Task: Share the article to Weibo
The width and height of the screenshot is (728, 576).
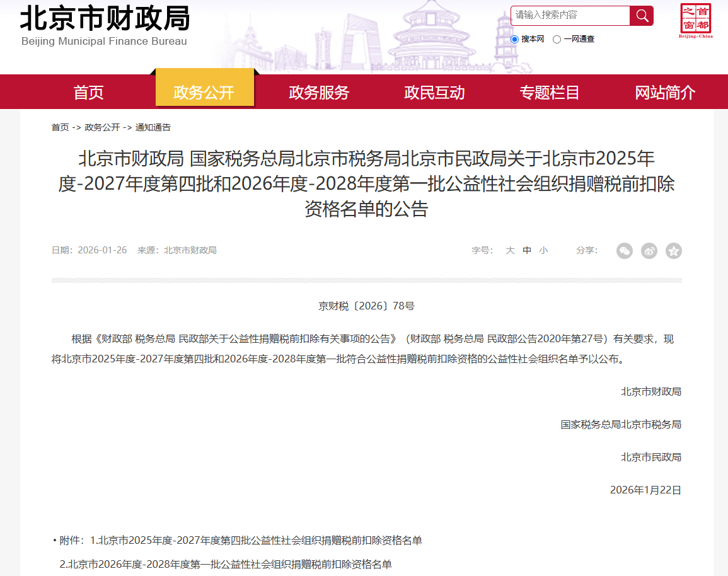Action: [649, 251]
